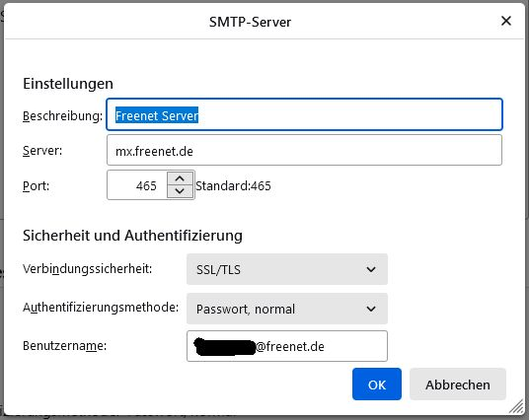Focus the Beschreibung field containing Freenet Server
Screen dimensions: 529x420
tap(304, 114)
